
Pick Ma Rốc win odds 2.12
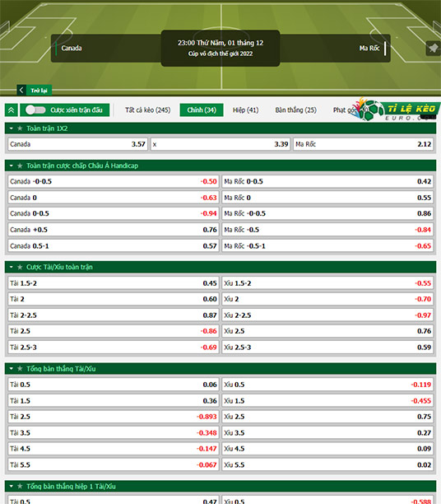point(364,144)
